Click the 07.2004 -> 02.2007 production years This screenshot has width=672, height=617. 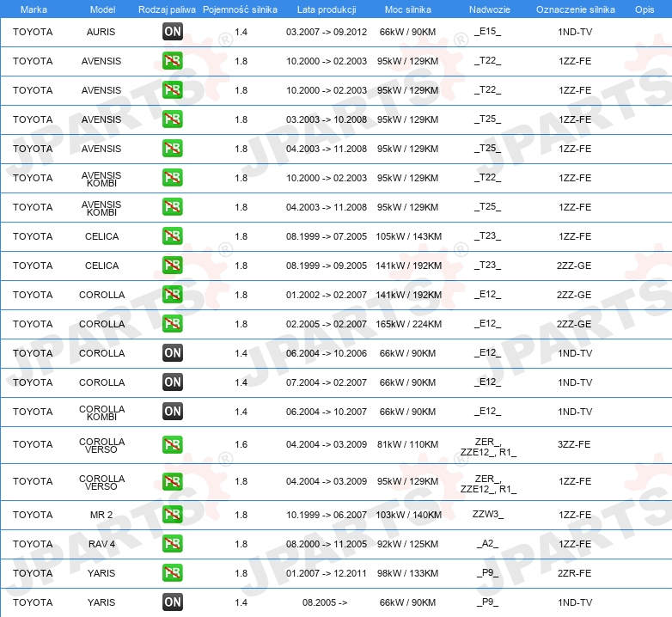[327, 382]
